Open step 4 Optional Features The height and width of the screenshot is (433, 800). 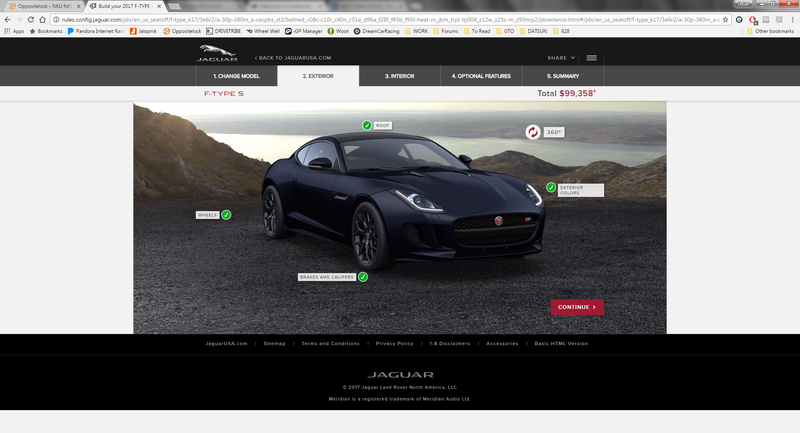click(x=481, y=76)
